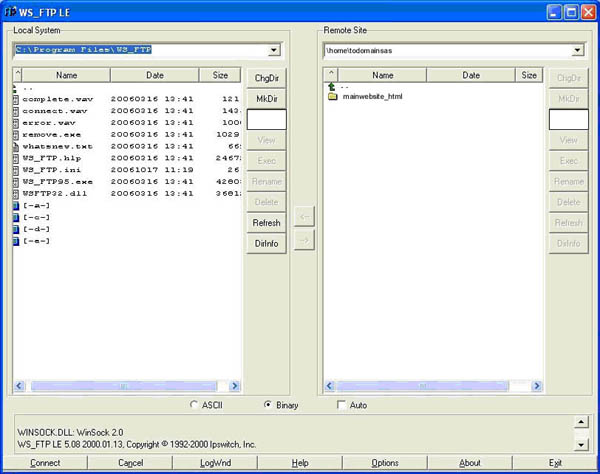
Task: Click the local horizontal scrollbar thumb
Action: [x=123, y=386]
